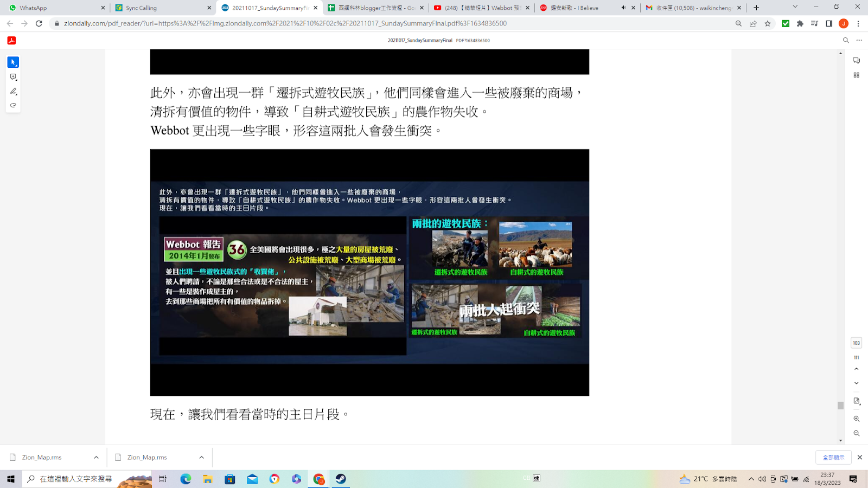
Task: Bookmark this page with the star
Action: coord(768,23)
